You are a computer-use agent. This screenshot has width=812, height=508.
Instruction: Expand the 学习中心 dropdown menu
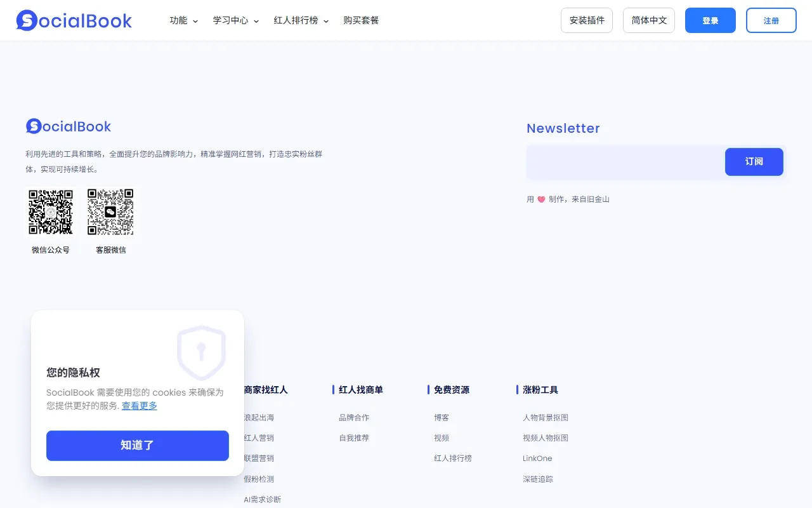pos(235,20)
